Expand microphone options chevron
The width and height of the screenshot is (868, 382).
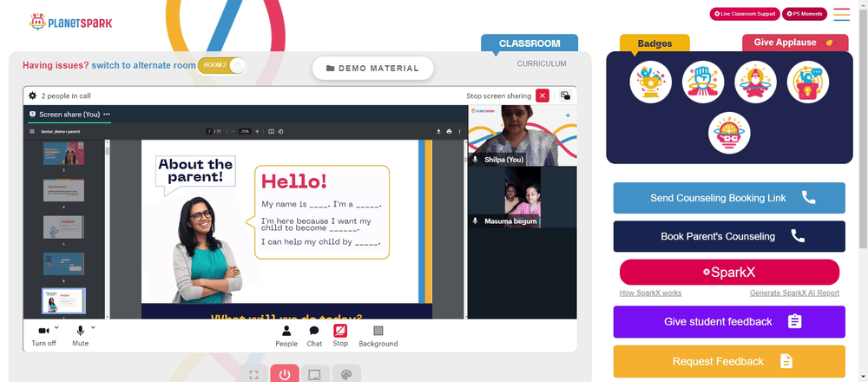(93, 327)
